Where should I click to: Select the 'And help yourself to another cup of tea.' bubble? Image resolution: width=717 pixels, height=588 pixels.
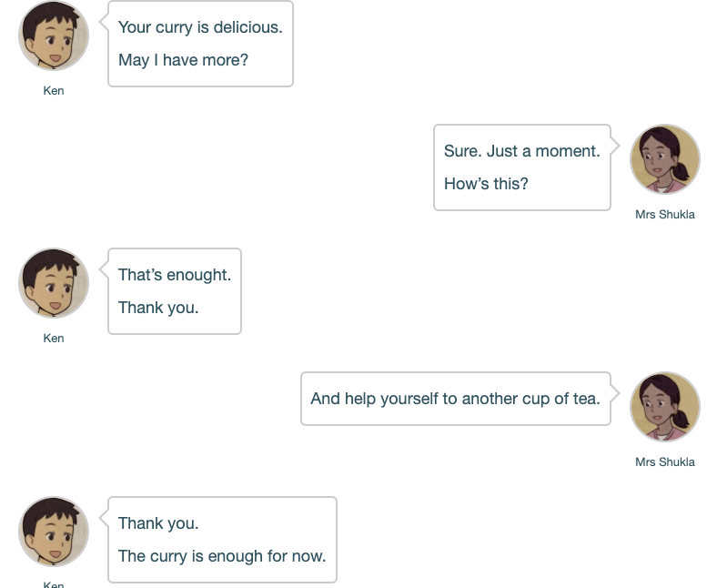tap(456, 399)
